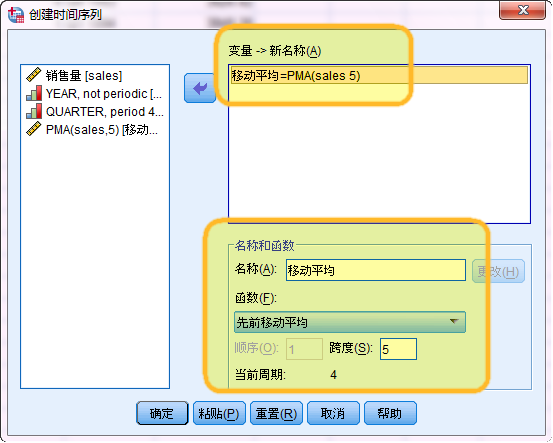
Task: Select YEAR, not periodic variable
Action: (x=104, y=93)
